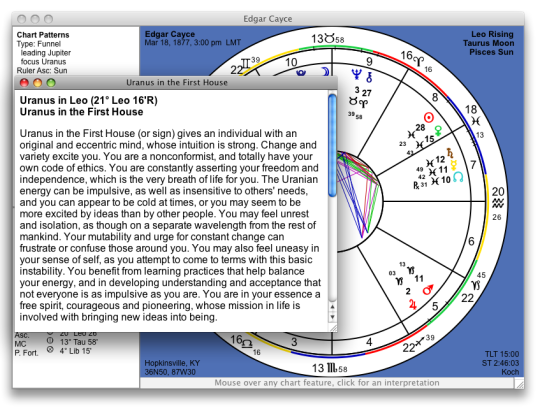Click the P. Fort. 4° Lib 15' row
Viewport: 540px width, 411px height.
[53, 352]
